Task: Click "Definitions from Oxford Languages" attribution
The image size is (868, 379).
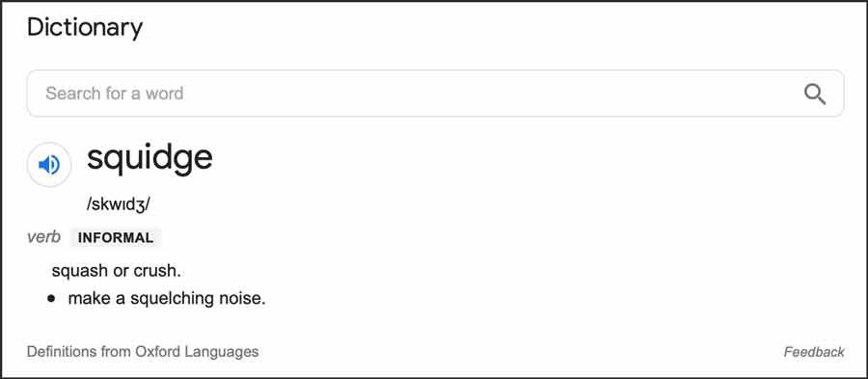Action: 143,351
